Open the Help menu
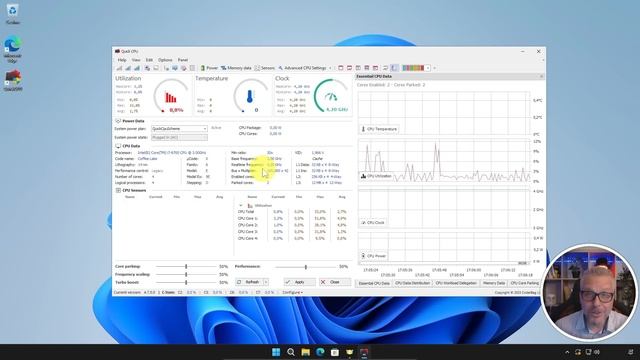640x360 pixels. tap(122, 60)
